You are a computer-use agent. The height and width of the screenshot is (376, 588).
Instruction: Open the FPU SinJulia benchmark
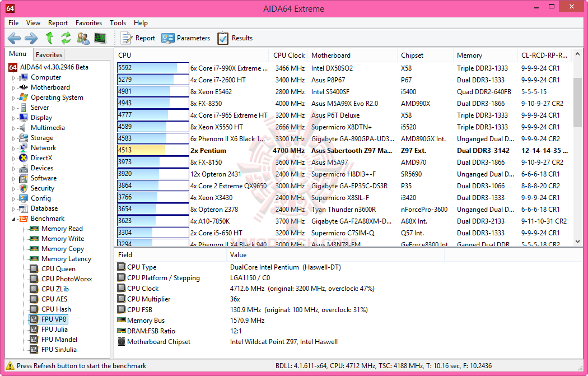58,350
